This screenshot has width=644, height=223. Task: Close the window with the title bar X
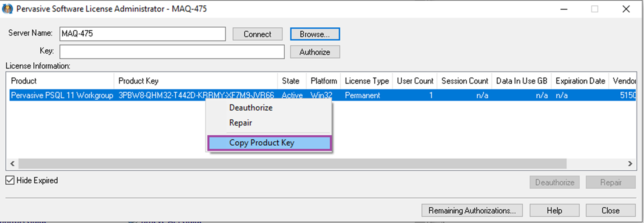tap(626, 9)
